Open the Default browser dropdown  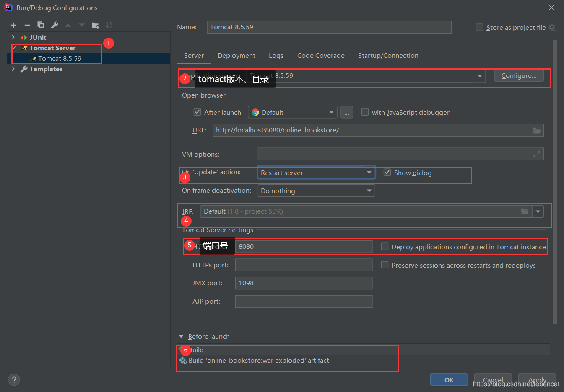point(293,112)
